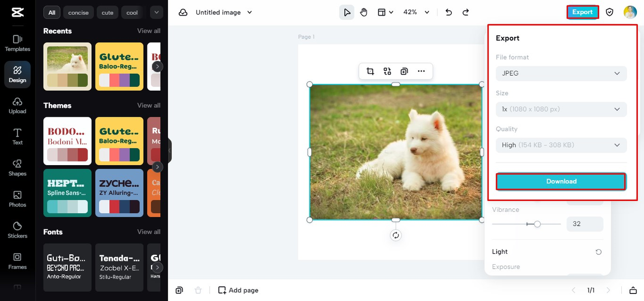
Task: Open the Templates sidebar panel
Action: click(x=18, y=43)
